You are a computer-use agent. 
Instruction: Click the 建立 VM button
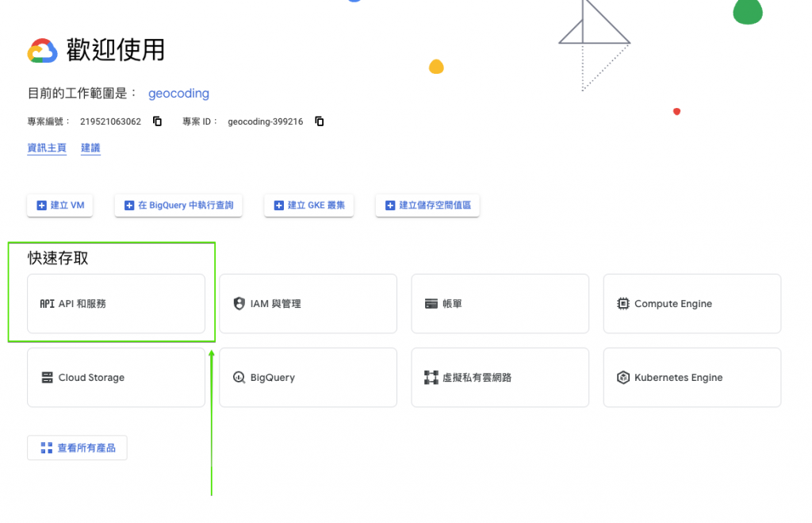coord(60,206)
